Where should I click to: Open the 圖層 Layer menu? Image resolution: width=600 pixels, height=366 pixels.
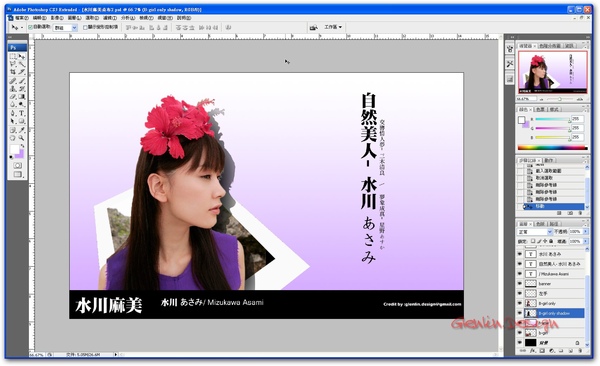click(x=74, y=18)
